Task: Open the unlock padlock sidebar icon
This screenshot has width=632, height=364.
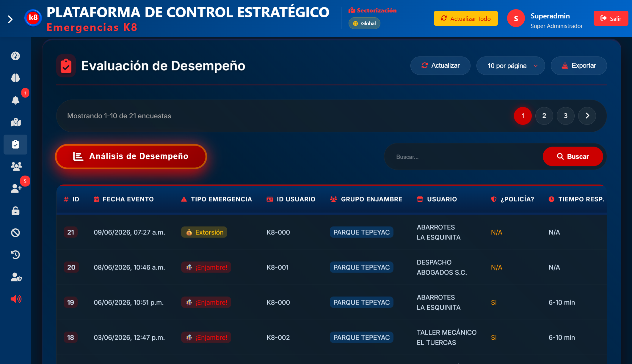Action: [x=15, y=211]
